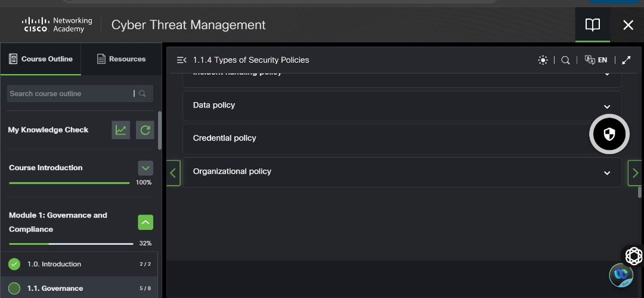644x298 pixels.
Task: Enter fullscreen with the expand arrows icon
Action: [x=626, y=60]
